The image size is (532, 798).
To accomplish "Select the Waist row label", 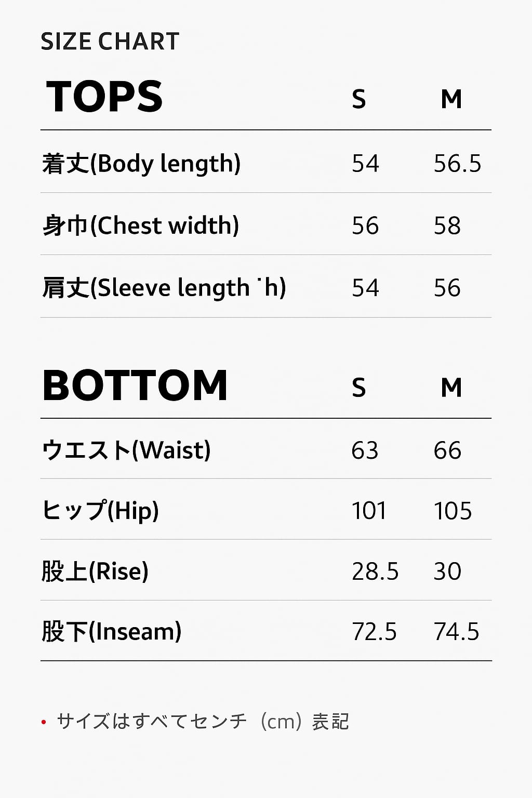I will click(x=126, y=450).
